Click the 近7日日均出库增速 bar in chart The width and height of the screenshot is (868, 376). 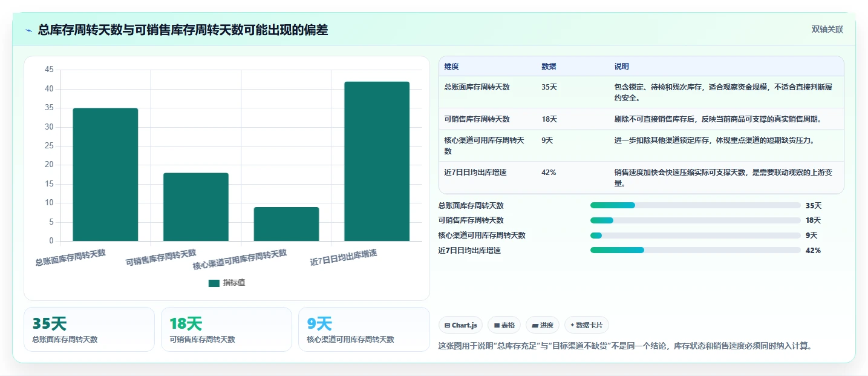pyautogui.click(x=377, y=161)
